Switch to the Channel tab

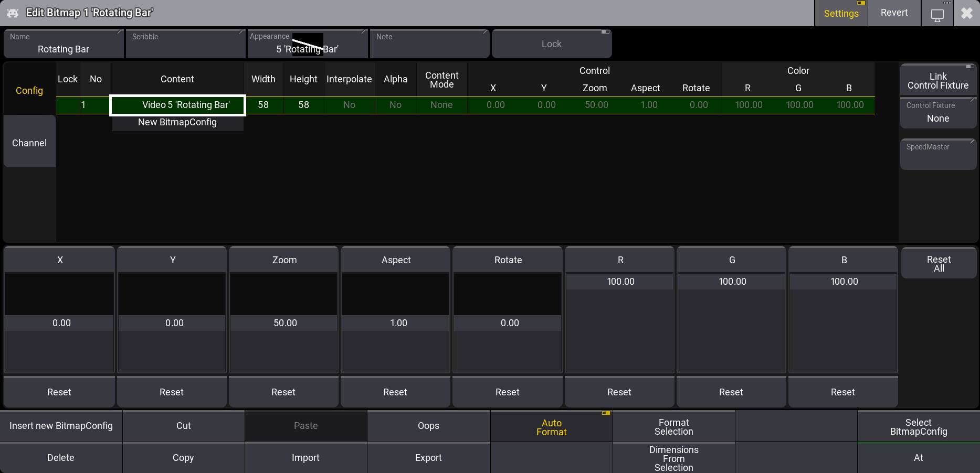29,143
